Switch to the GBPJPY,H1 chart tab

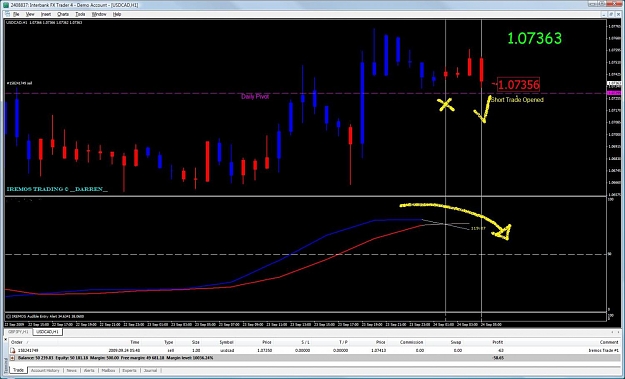(18, 332)
